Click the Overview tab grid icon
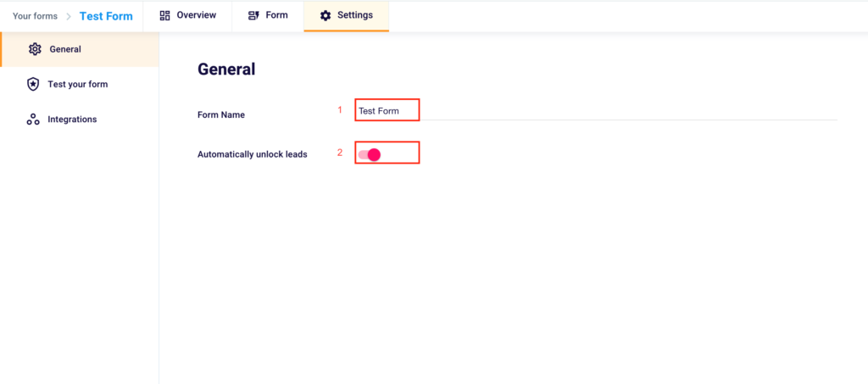Image resolution: width=868 pixels, height=384 pixels. [165, 15]
